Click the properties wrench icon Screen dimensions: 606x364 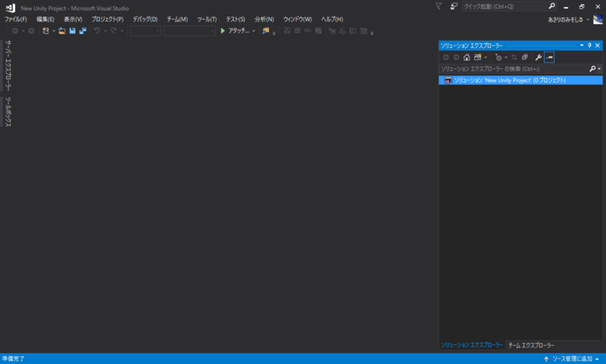coord(539,57)
